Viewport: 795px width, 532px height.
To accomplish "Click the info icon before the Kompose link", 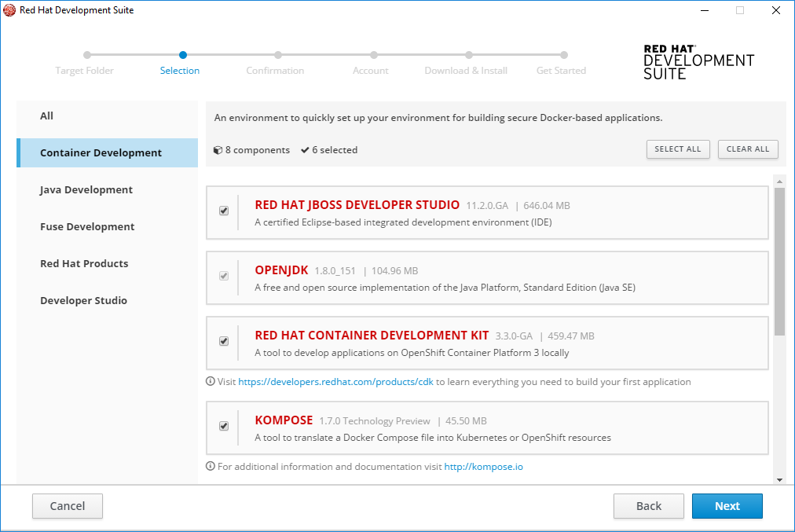I will tap(209, 466).
